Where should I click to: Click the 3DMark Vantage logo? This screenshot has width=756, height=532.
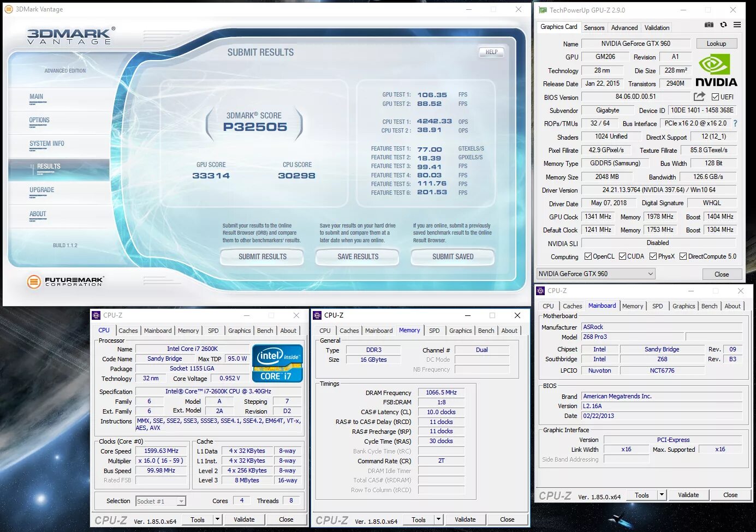point(71,35)
